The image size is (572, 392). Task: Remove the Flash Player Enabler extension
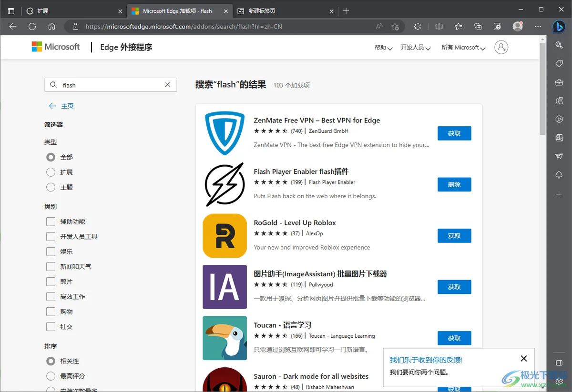click(x=454, y=184)
